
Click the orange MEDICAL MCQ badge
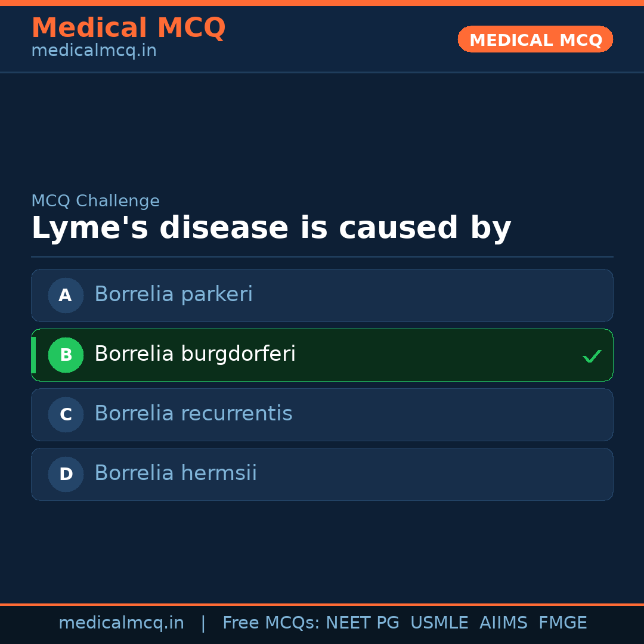(x=535, y=40)
